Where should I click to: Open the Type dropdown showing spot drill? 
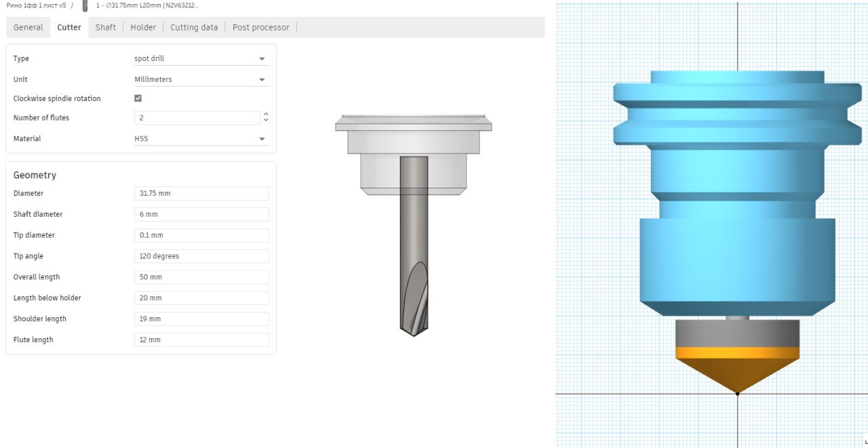coord(201,59)
